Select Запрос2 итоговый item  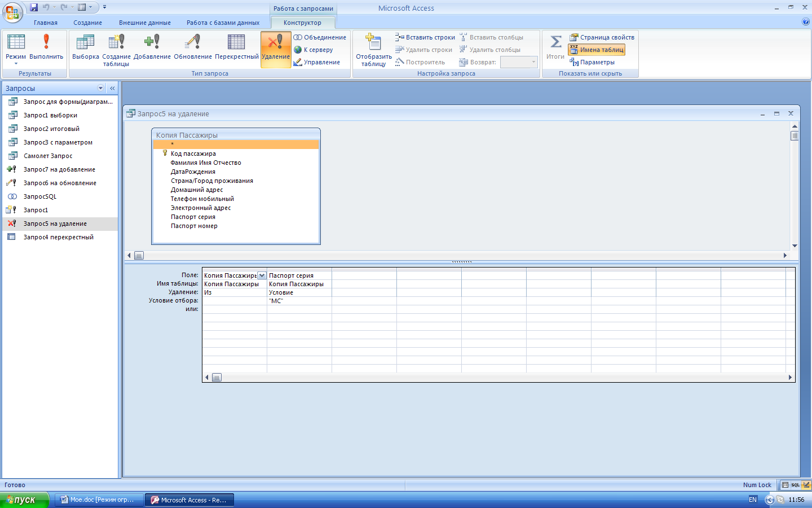(60, 129)
